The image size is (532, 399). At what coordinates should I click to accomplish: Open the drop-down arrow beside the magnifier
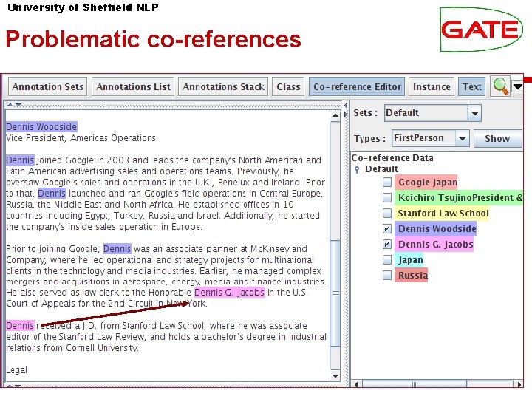(x=518, y=86)
